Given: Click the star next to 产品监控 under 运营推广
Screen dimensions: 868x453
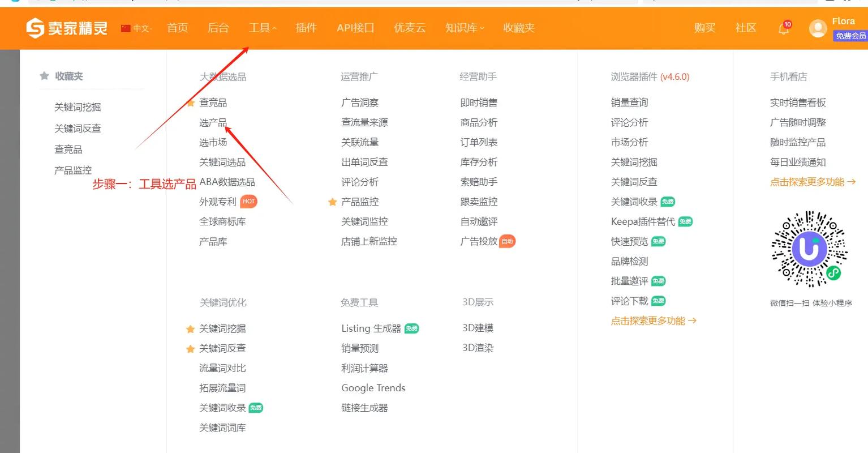Looking at the screenshot, I should click(332, 202).
